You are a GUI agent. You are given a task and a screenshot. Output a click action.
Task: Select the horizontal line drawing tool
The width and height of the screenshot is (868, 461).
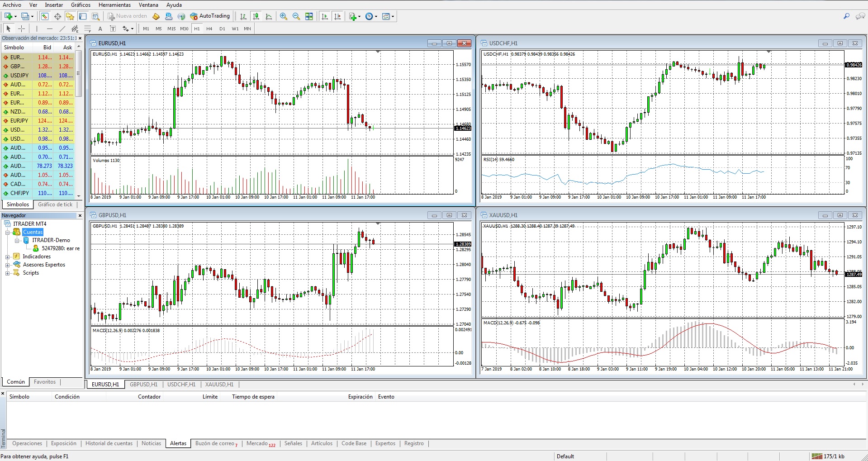tap(50, 29)
